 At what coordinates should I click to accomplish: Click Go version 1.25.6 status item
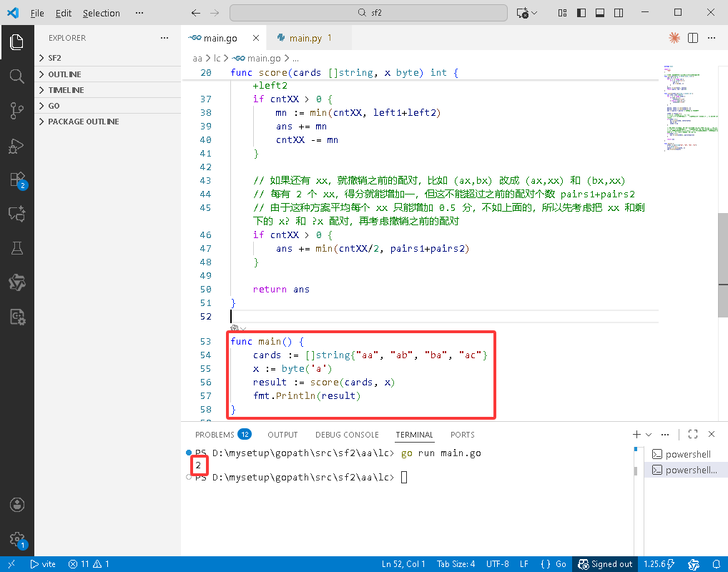(659, 564)
